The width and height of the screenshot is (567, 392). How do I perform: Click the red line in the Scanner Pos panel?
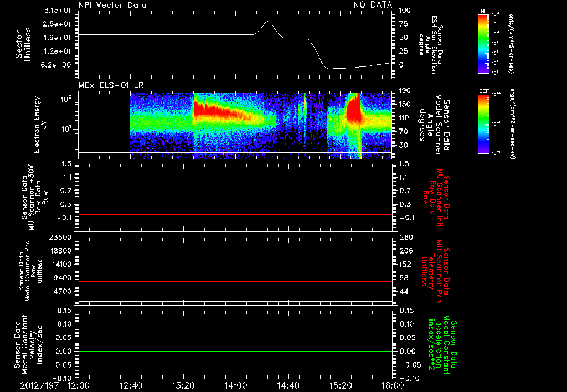(235, 281)
